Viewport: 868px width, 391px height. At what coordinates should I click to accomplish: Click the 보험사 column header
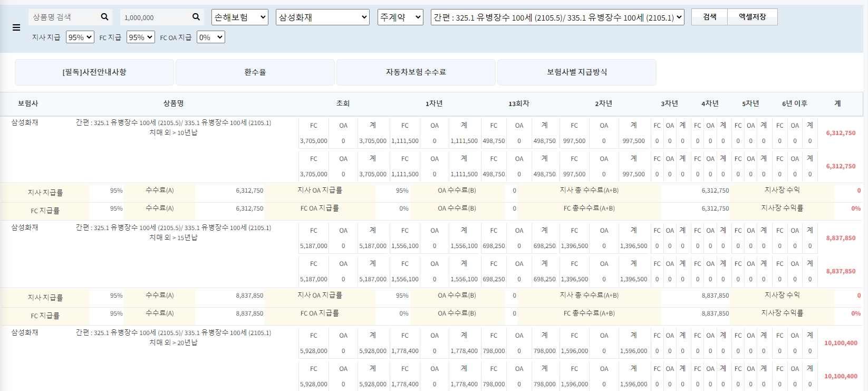pos(28,103)
